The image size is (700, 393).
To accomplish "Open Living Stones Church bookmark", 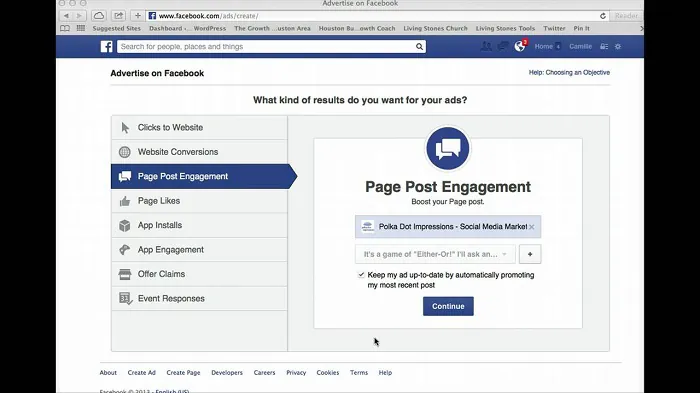I will click(x=436, y=28).
